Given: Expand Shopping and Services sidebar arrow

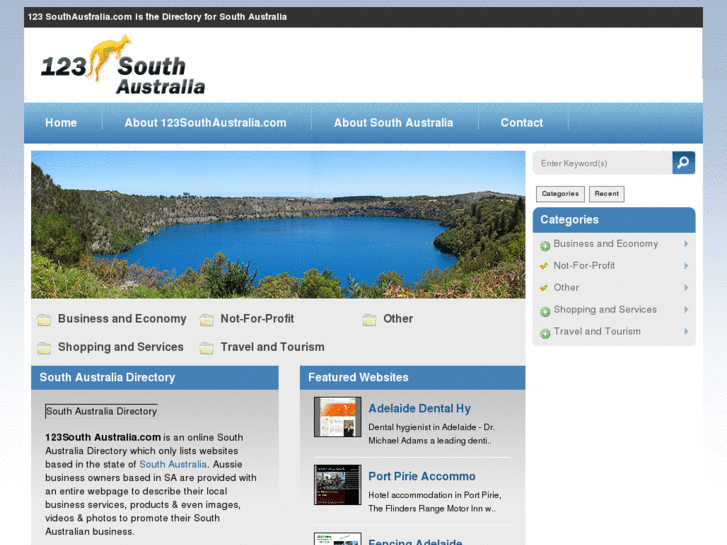Looking at the screenshot, I should click(x=686, y=309).
